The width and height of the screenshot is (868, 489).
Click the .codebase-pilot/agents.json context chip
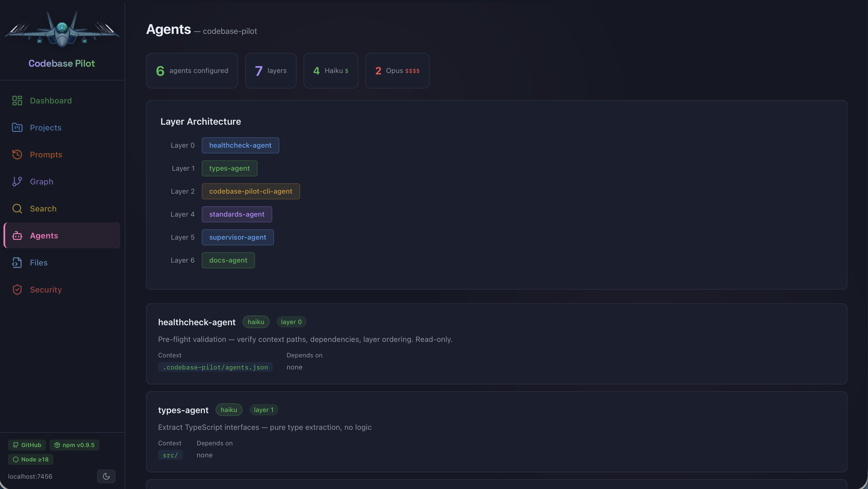[215, 367]
